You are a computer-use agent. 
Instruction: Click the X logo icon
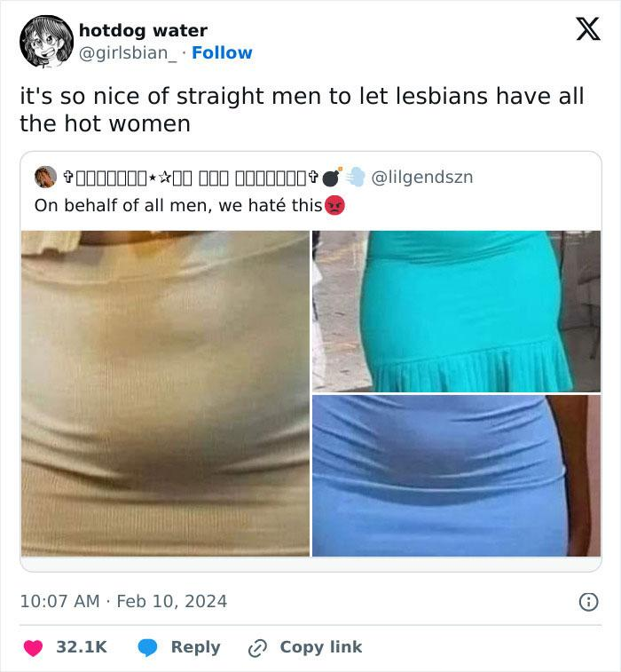click(x=588, y=29)
